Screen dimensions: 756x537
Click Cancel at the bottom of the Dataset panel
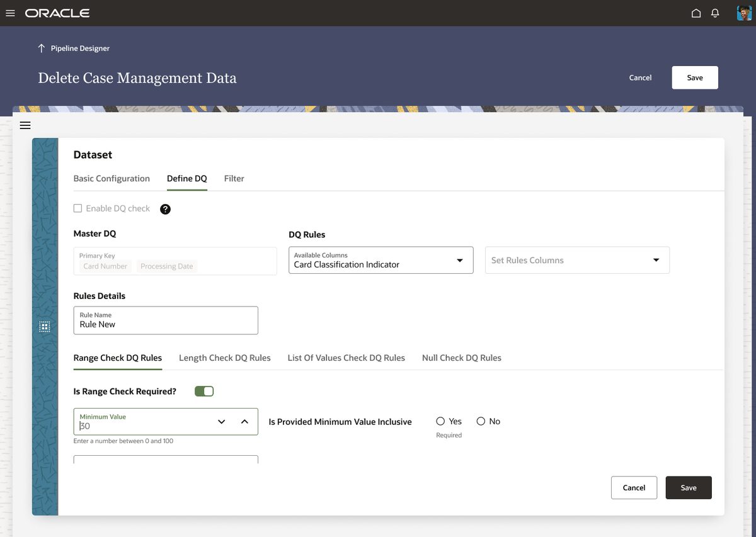pyautogui.click(x=634, y=488)
